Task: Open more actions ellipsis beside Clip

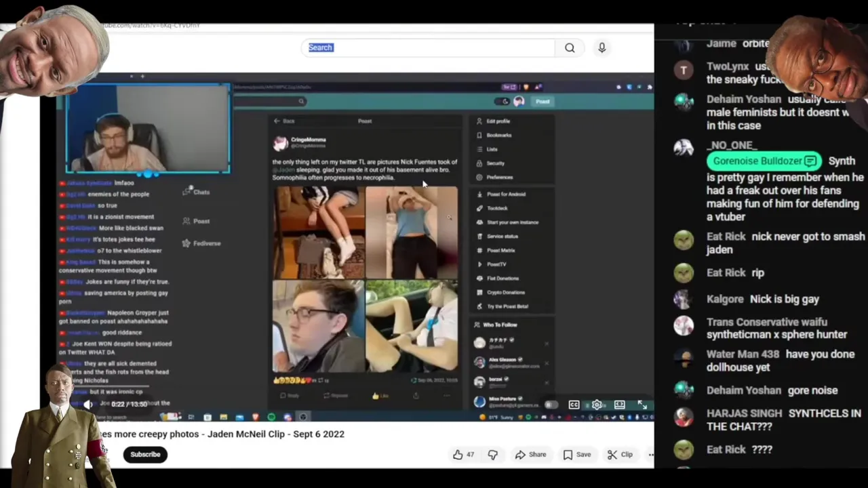Action: point(650,455)
